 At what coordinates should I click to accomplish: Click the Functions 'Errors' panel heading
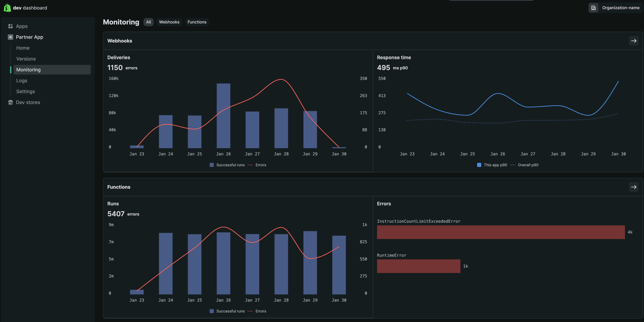pos(384,204)
